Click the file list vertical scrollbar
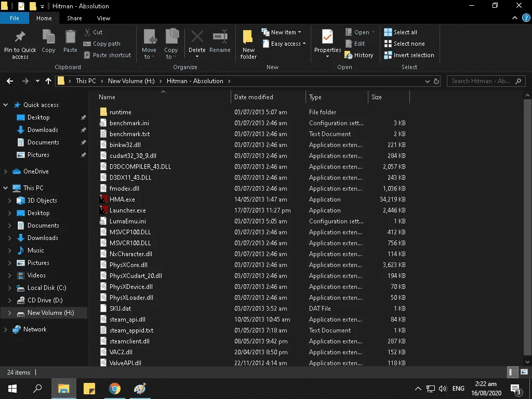 click(x=527, y=229)
